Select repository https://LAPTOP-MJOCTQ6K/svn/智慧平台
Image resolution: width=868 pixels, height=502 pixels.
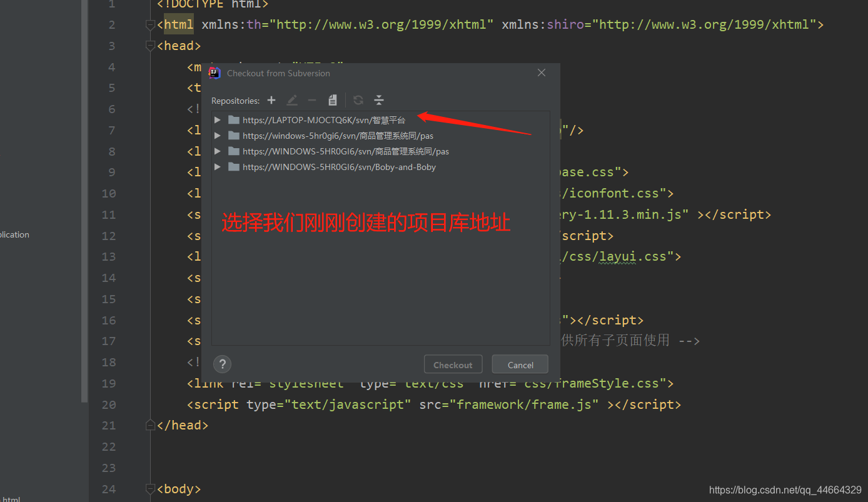[x=324, y=120]
